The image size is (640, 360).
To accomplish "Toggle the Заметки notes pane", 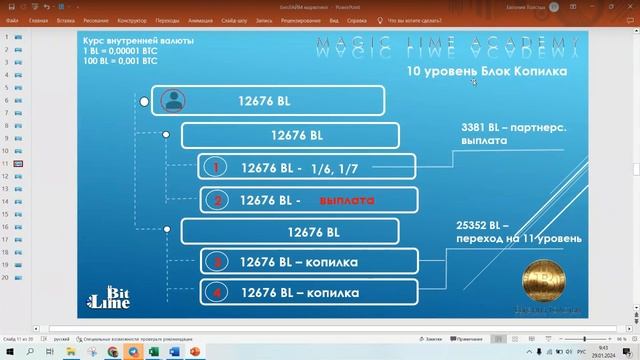I will tap(431, 339).
